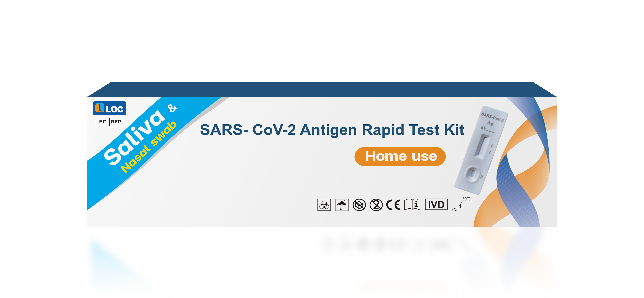Click the CE mark symbol
This screenshot has height=298, width=644.
coord(393,205)
